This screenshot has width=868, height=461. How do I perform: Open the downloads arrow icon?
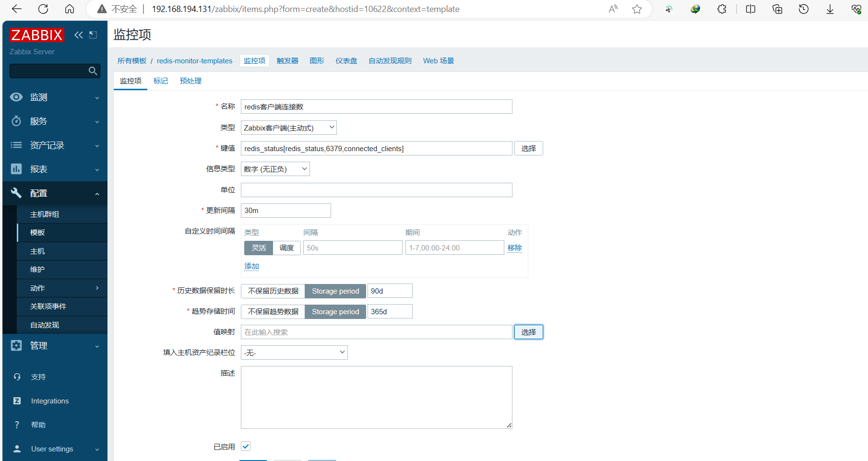tap(830, 9)
